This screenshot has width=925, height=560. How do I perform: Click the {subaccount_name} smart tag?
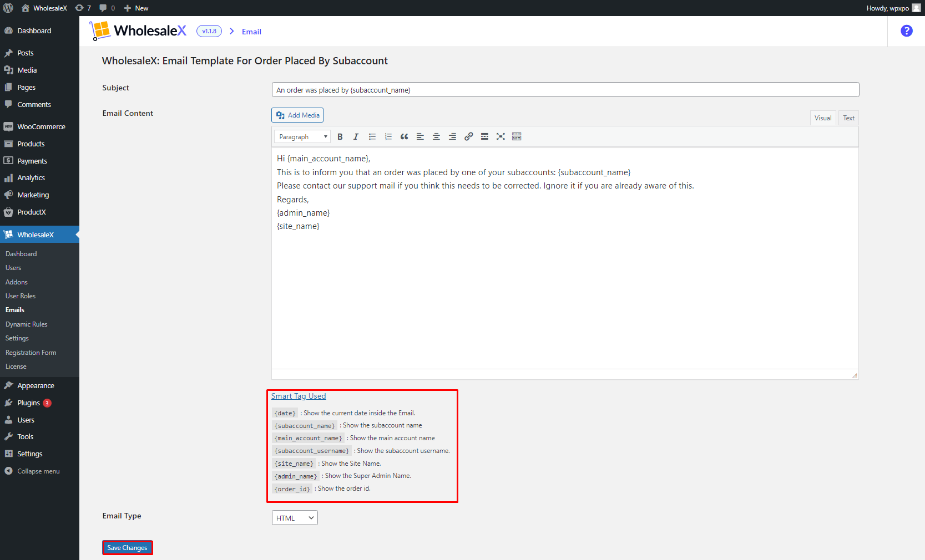(x=305, y=426)
